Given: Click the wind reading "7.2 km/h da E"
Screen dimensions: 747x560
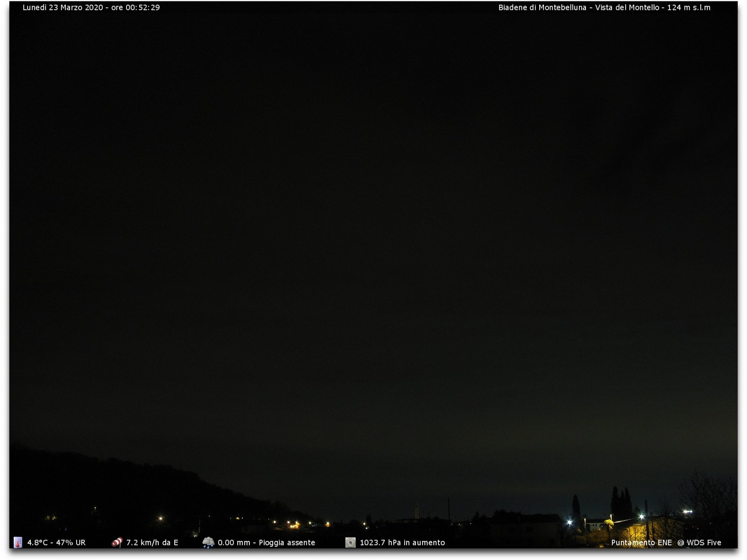Looking at the screenshot, I should (x=152, y=543).
